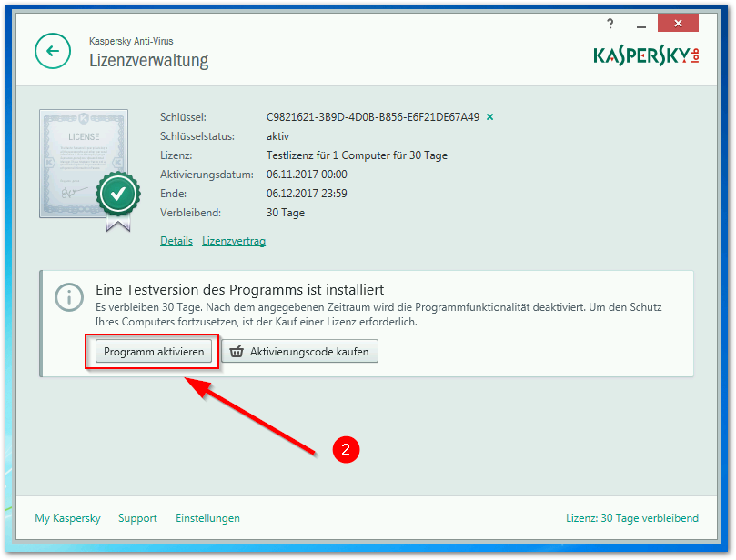
Task: Click the key status value aktiv
Action: pos(277,136)
